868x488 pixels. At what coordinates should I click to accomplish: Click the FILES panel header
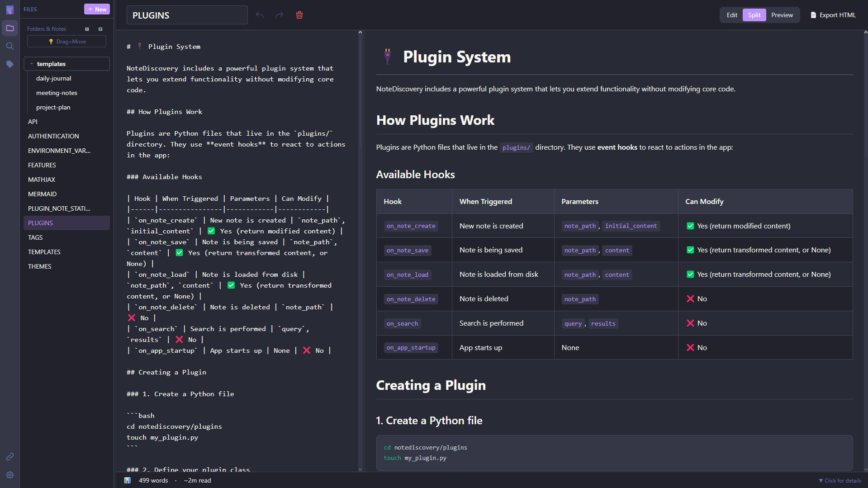30,9
